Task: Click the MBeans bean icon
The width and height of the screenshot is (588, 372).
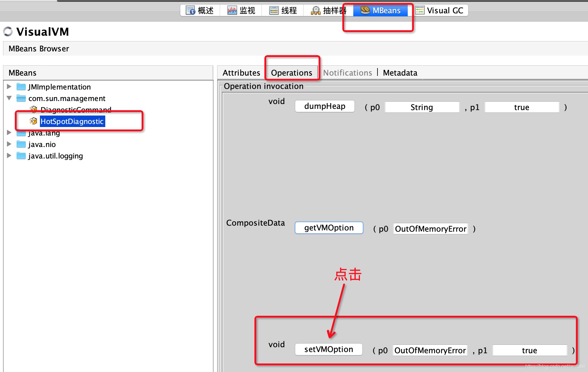Action: tap(365, 10)
